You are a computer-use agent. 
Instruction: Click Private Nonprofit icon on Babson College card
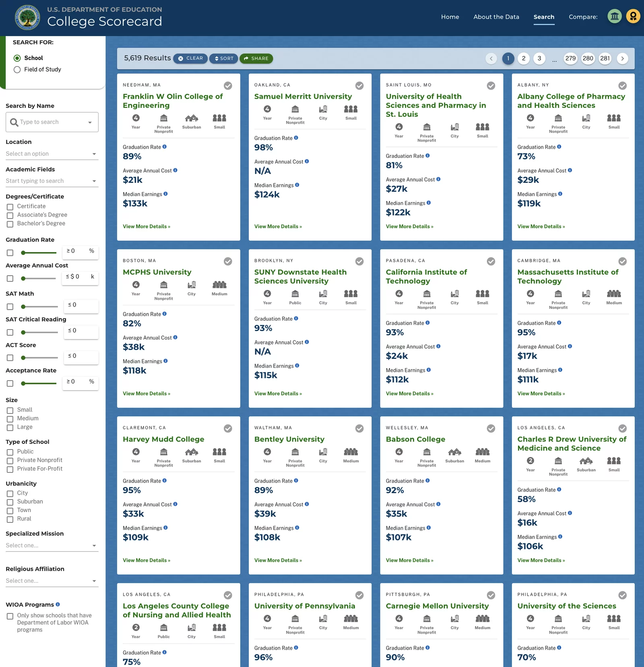tap(427, 452)
